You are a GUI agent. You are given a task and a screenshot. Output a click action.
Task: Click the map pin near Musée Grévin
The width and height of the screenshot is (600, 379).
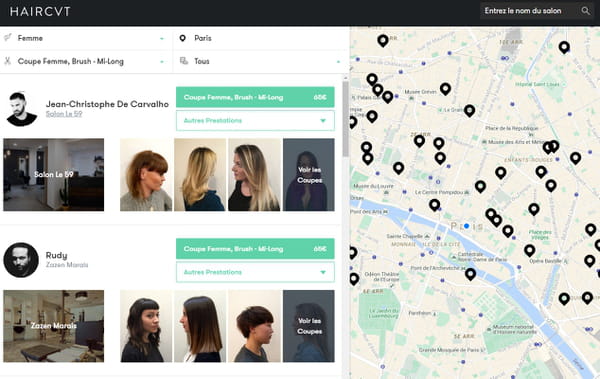(445, 89)
